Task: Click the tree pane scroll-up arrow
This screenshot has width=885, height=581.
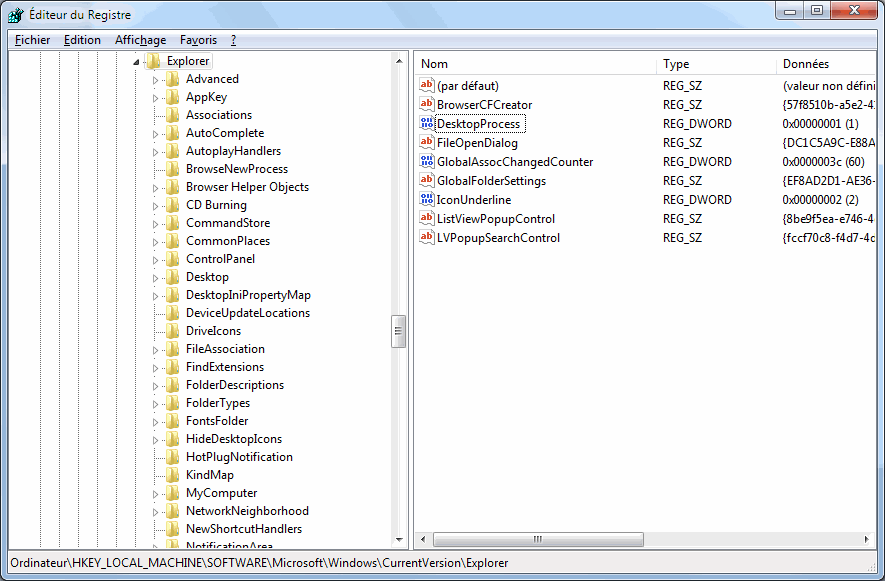Action: tap(399, 61)
